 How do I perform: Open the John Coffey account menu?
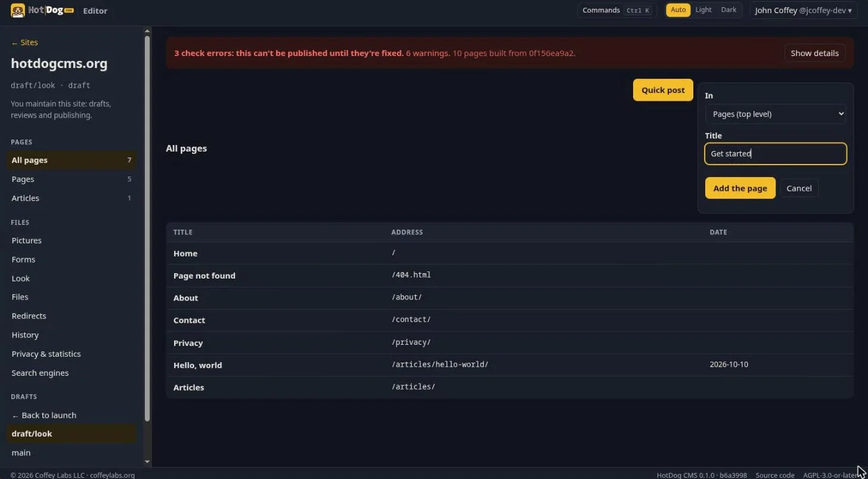coord(803,10)
